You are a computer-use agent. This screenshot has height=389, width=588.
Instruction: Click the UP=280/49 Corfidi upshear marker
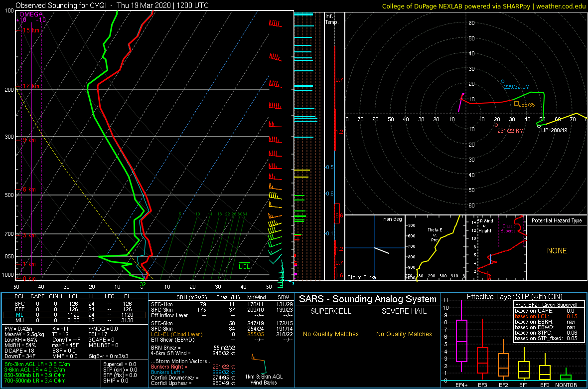pyautogui.click(x=539, y=127)
